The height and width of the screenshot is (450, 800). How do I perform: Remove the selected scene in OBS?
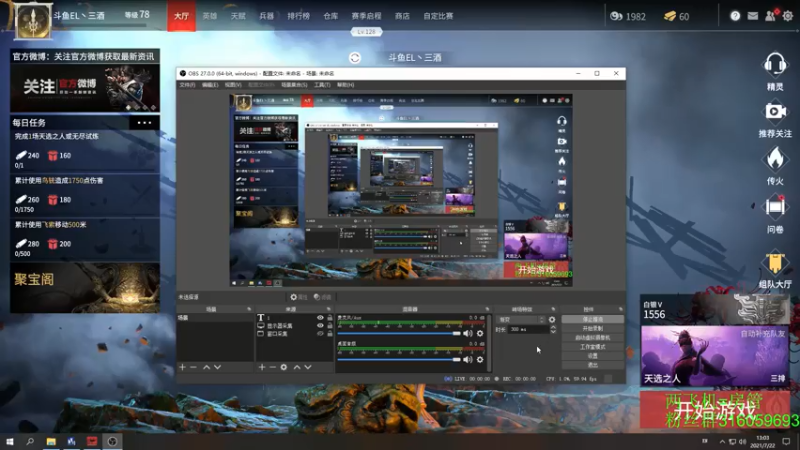tap(193, 367)
